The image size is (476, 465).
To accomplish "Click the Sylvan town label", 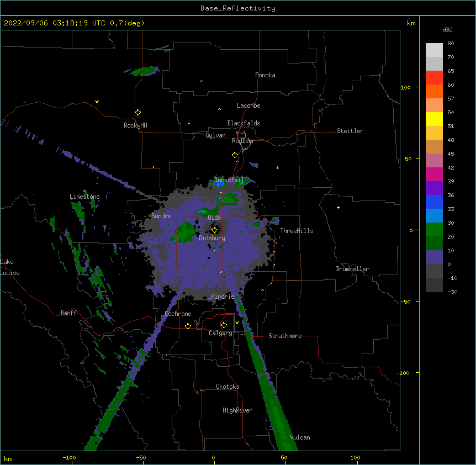I will (x=215, y=135).
